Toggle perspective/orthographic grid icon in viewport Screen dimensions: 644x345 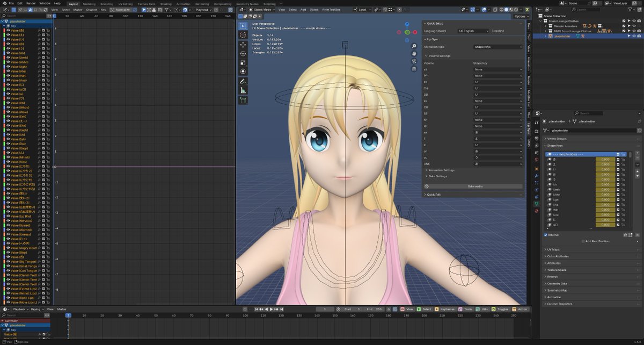pyautogui.click(x=414, y=69)
